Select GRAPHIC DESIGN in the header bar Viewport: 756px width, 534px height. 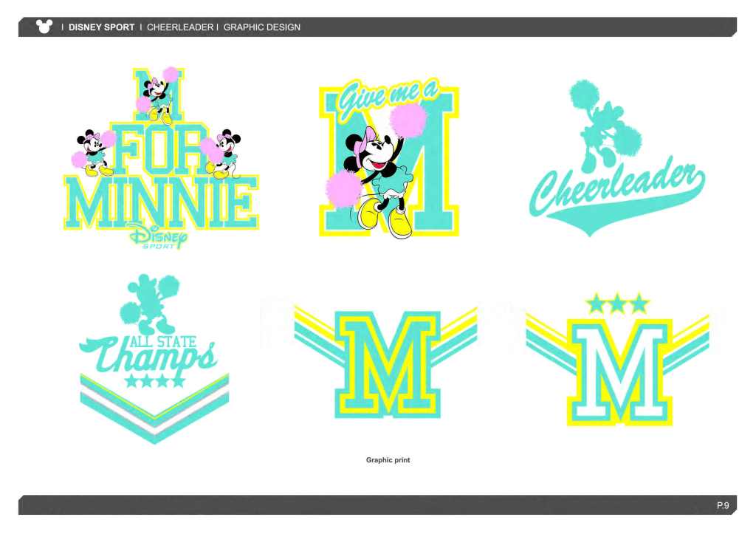[261, 27]
